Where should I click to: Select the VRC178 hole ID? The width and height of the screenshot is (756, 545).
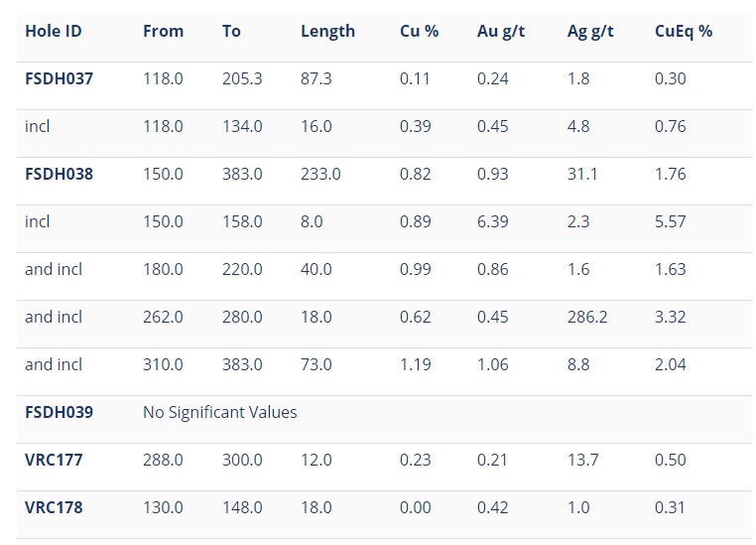[x=54, y=508]
